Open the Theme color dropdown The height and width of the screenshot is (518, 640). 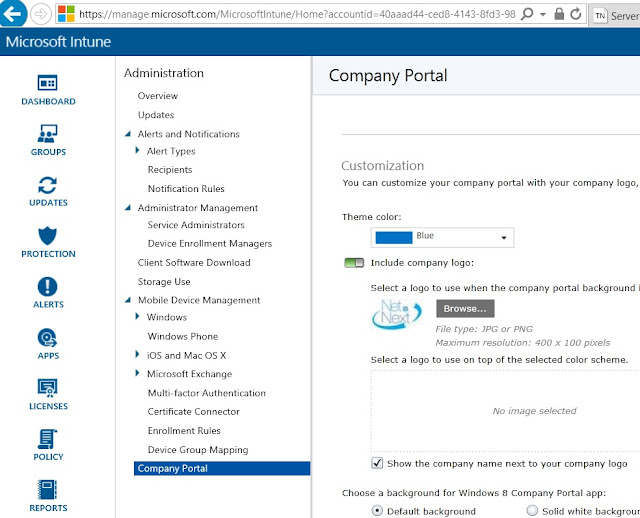coord(442,237)
